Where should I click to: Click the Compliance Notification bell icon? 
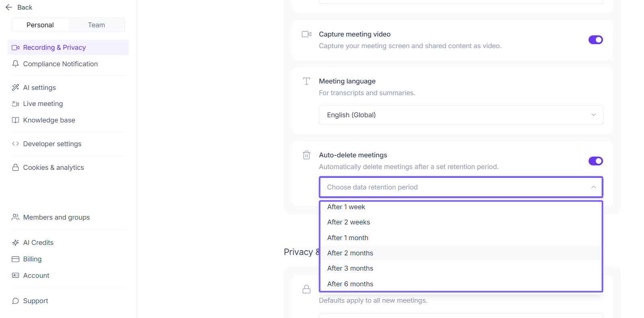click(x=16, y=64)
